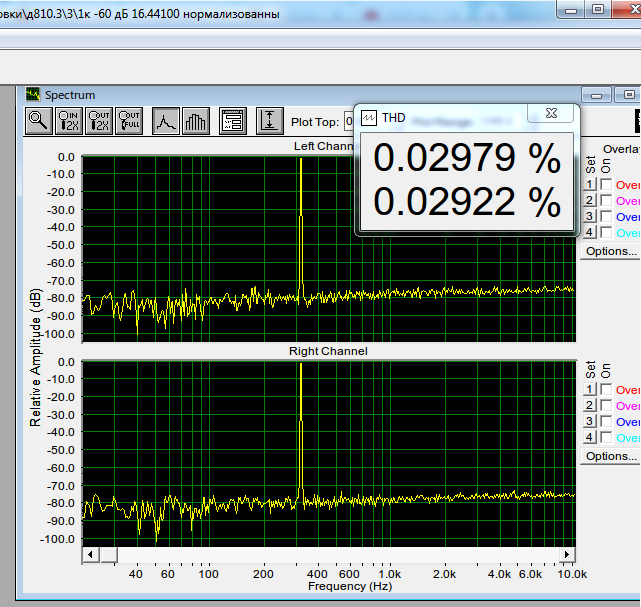Click the frequency scrollbar right arrow
641x607 pixels.
click(x=568, y=554)
